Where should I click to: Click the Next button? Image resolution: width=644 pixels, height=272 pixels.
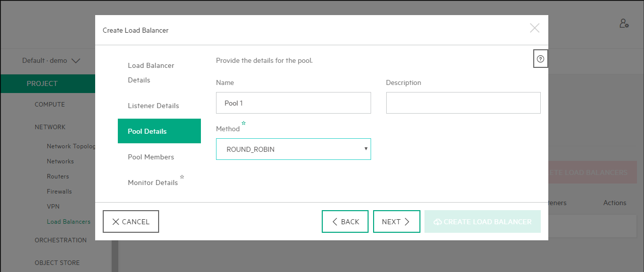[396, 222]
